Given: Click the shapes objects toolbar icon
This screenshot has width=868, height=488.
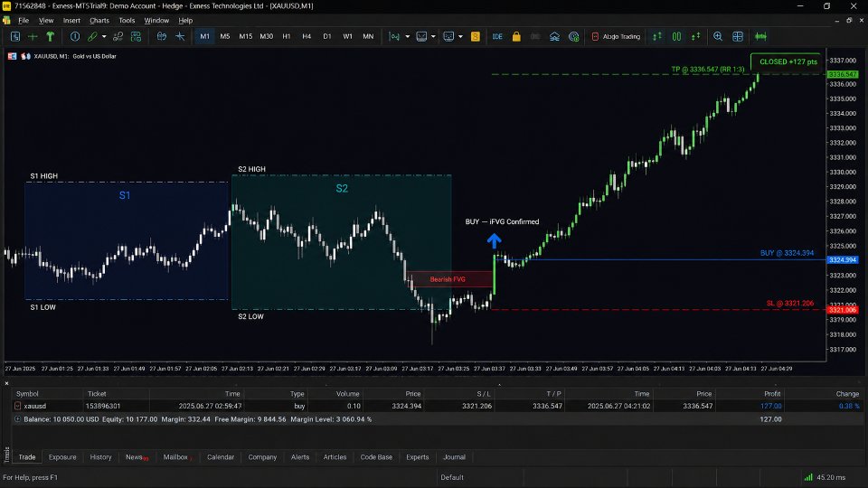Looking at the screenshot, I should pyautogui.click(x=118, y=36).
